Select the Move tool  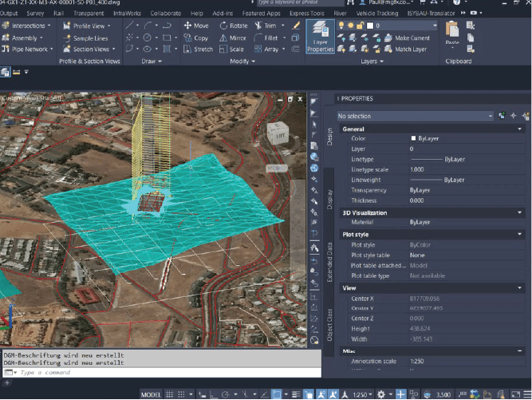[196, 26]
